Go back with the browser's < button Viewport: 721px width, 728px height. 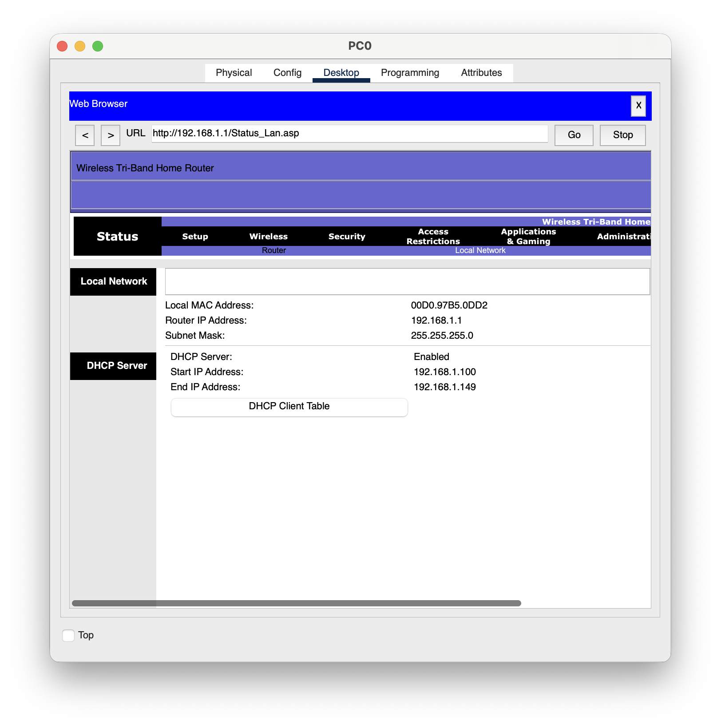pos(85,135)
